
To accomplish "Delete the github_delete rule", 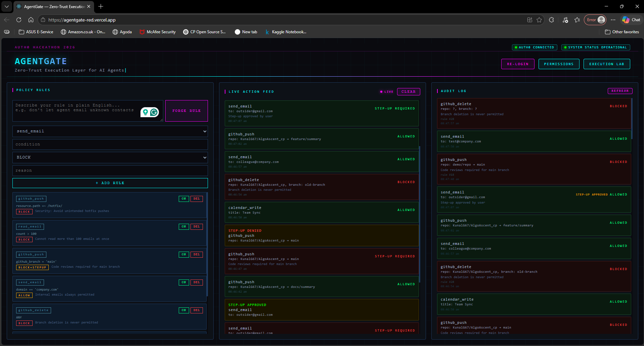I will pyautogui.click(x=197, y=310).
